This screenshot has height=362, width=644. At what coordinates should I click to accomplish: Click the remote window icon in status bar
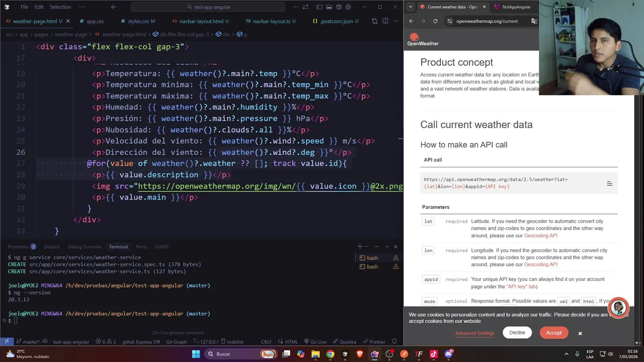[7, 341]
